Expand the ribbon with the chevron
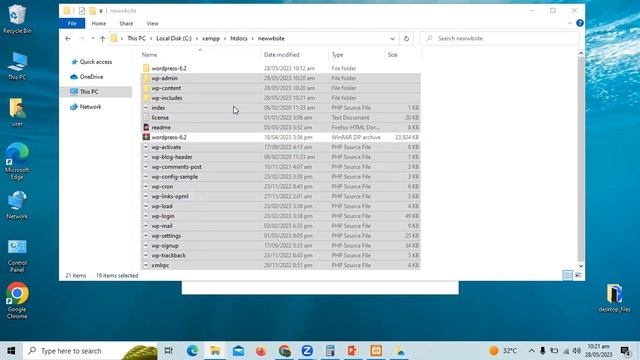 point(570,23)
